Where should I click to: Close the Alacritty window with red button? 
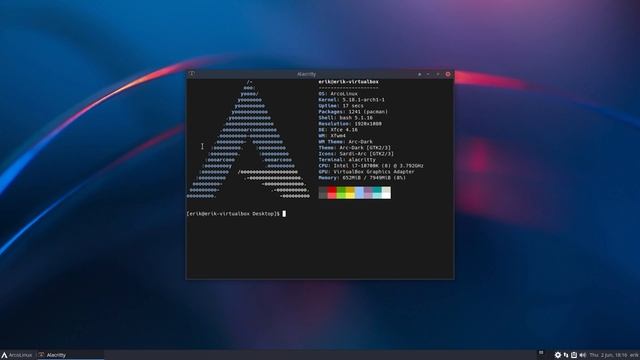tap(448, 74)
